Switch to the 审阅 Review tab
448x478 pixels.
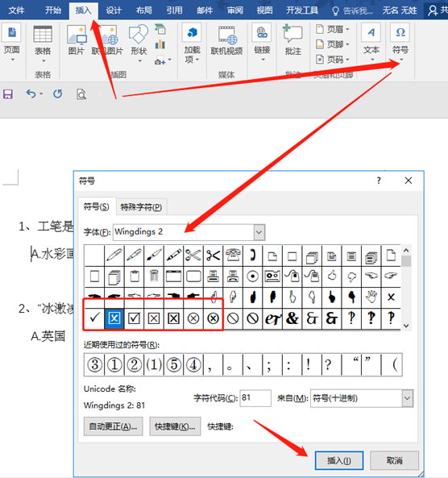[235, 10]
